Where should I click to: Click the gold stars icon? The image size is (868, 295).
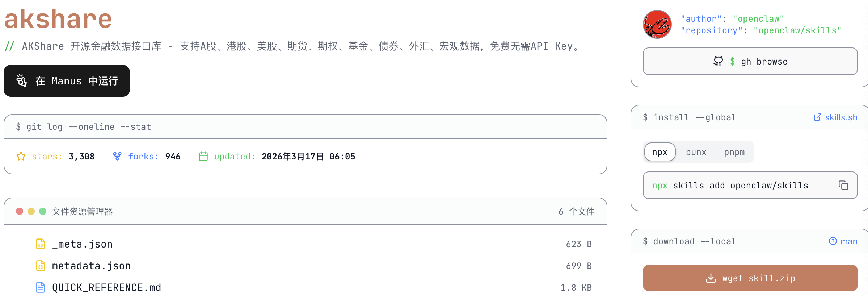21,156
